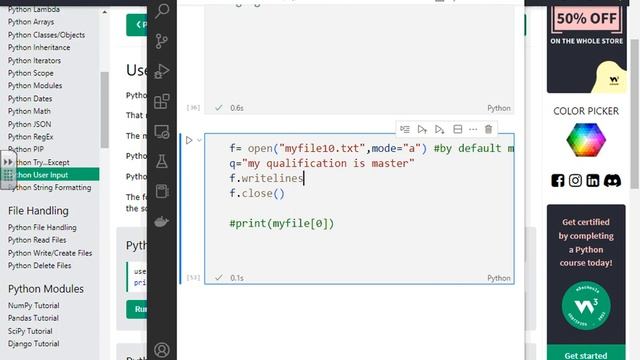Open Python String Formatting link
Screen dimensions: 640x360
click(x=49, y=188)
